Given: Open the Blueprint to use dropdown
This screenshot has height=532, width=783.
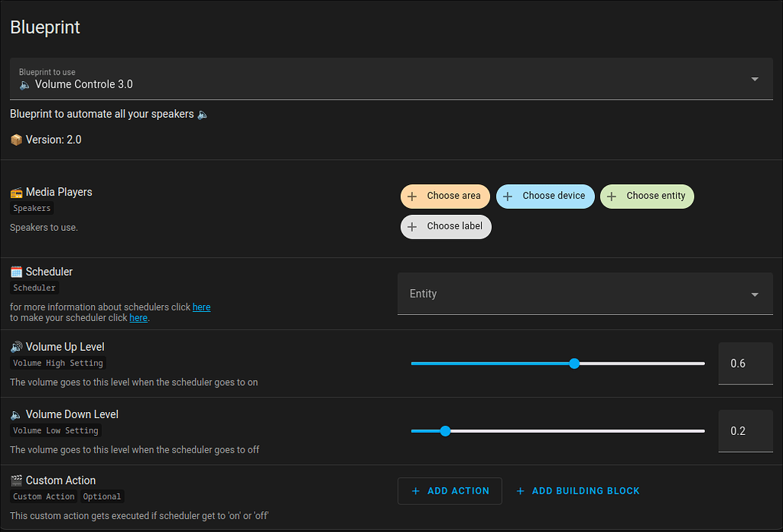Looking at the screenshot, I should point(754,79).
